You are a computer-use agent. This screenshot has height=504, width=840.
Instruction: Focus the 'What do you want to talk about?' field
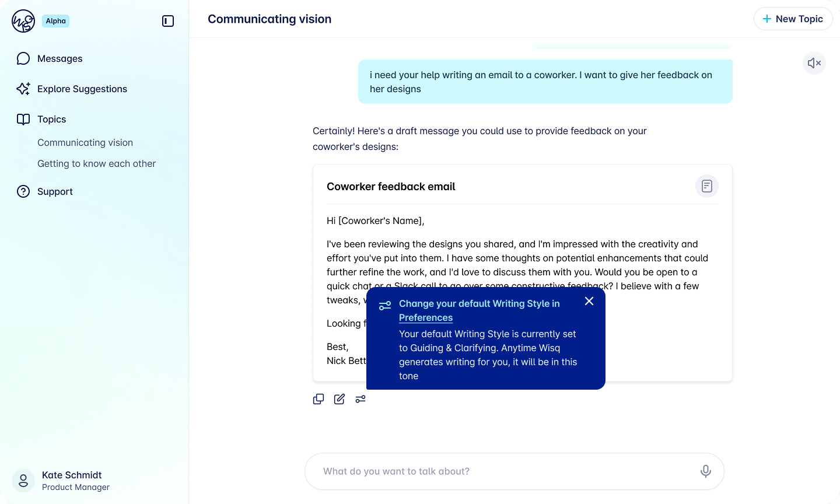coord(502,471)
